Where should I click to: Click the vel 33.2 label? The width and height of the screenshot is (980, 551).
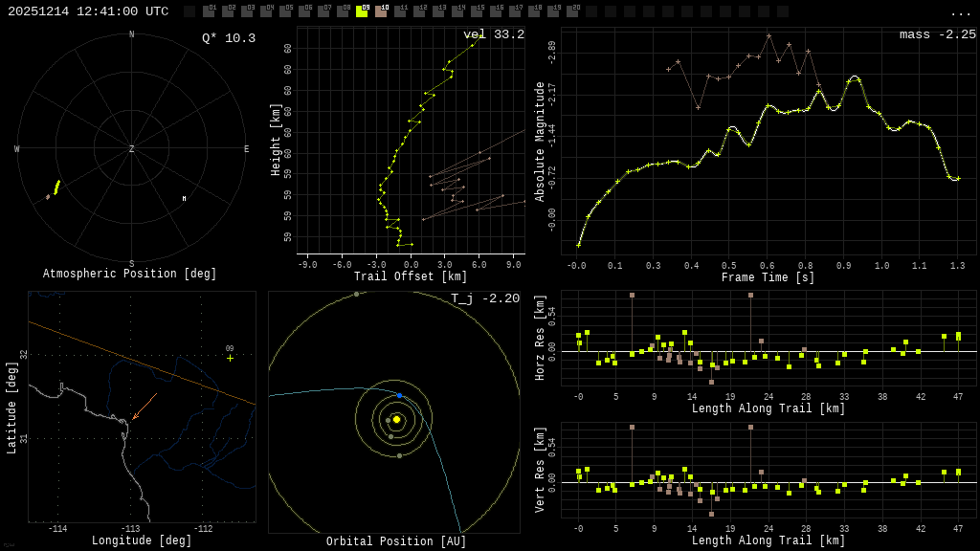tap(494, 35)
